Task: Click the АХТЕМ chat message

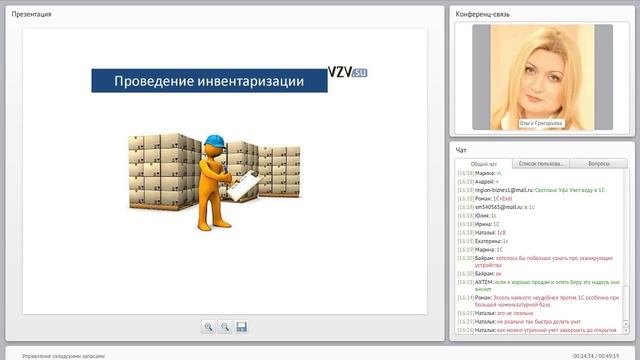Action: click(539, 286)
